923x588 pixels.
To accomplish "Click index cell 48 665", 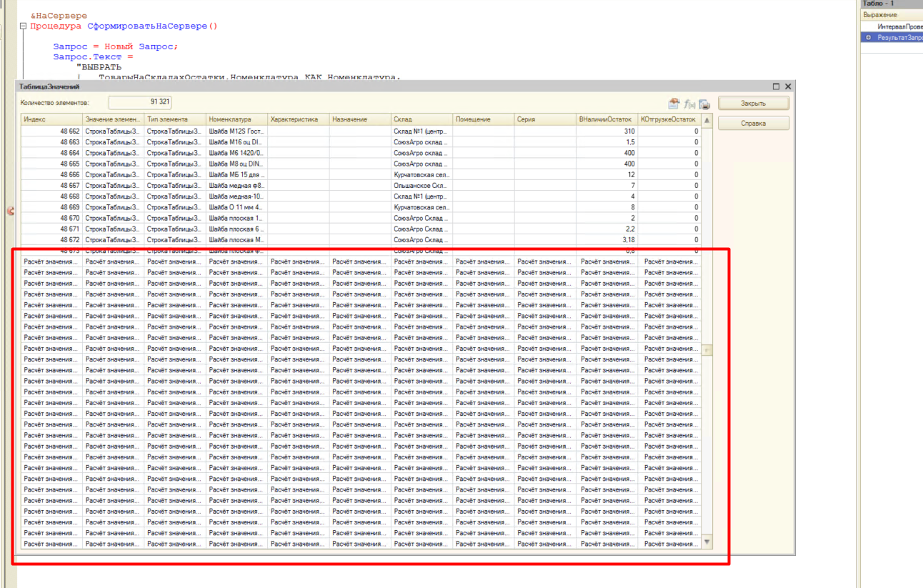I will tap(51, 164).
